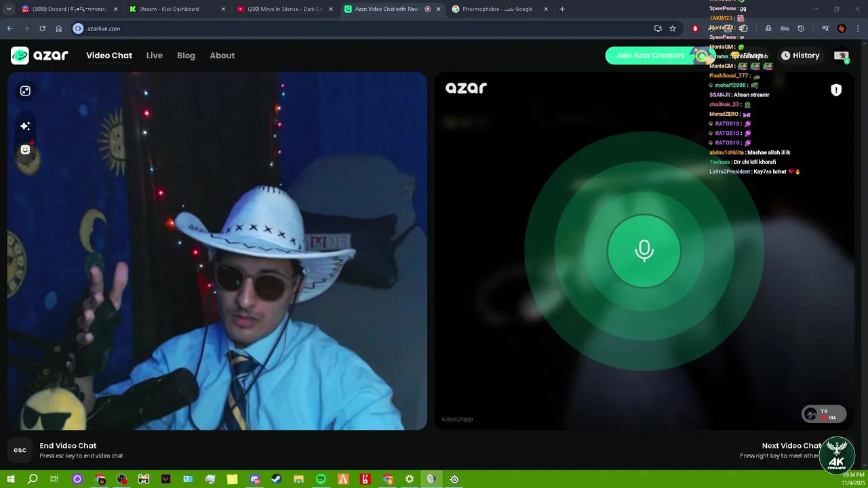This screenshot has height=488, width=868.
Task: Bookmark this page with the star icon
Action: point(673,28)
